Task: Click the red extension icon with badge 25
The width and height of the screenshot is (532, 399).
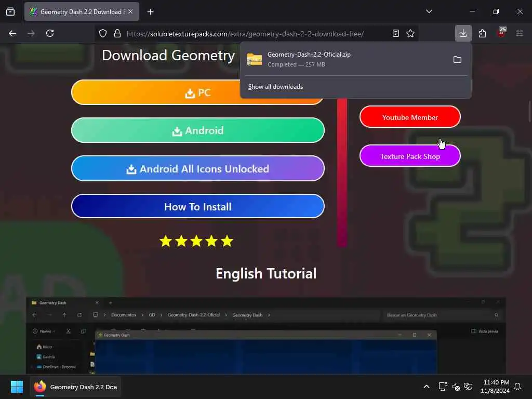Action: 501,33
